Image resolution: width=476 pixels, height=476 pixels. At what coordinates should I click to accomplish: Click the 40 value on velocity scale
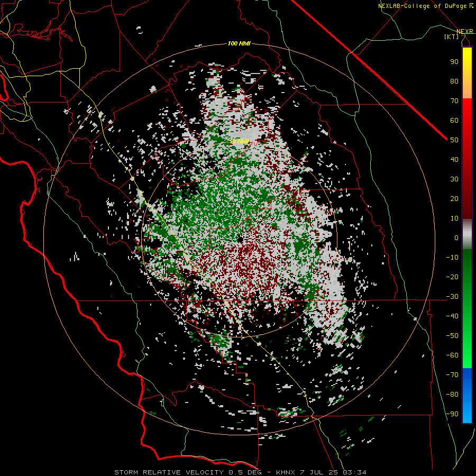pos(454,160)
